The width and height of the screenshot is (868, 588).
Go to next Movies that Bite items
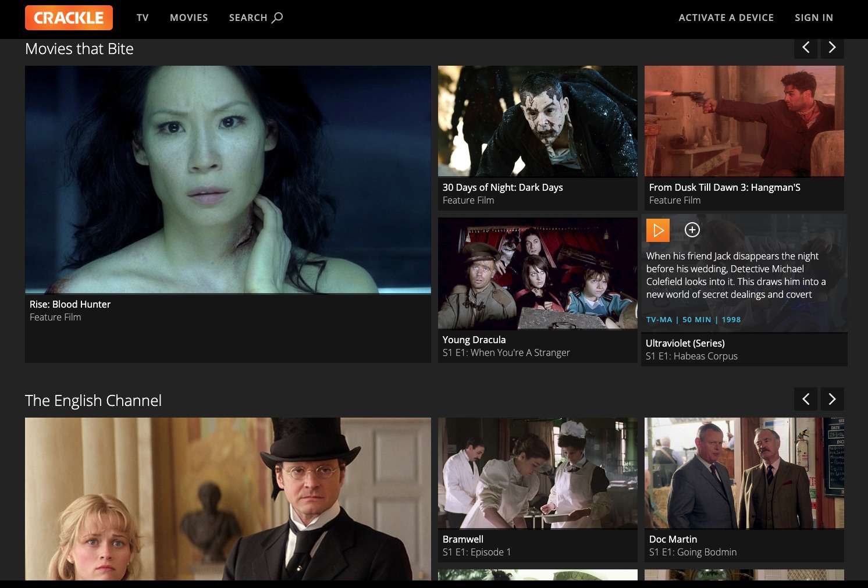click(x=832, y=48)
